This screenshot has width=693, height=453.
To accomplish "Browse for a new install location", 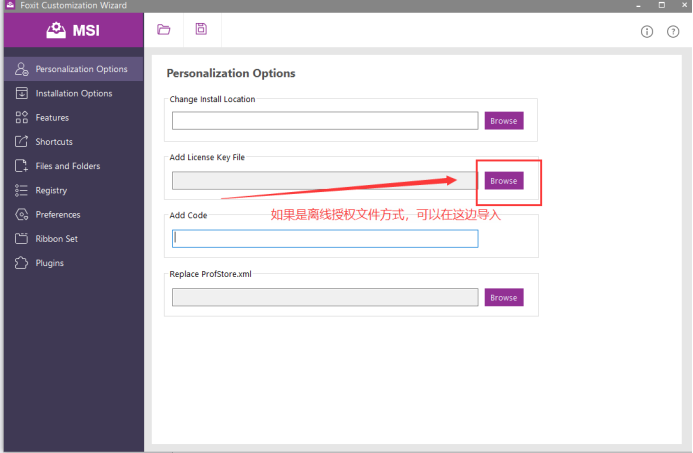I will 504,121.
